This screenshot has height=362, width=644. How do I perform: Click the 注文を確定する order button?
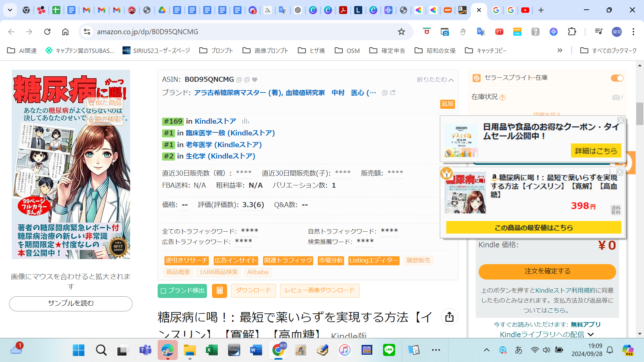(547, 271)
